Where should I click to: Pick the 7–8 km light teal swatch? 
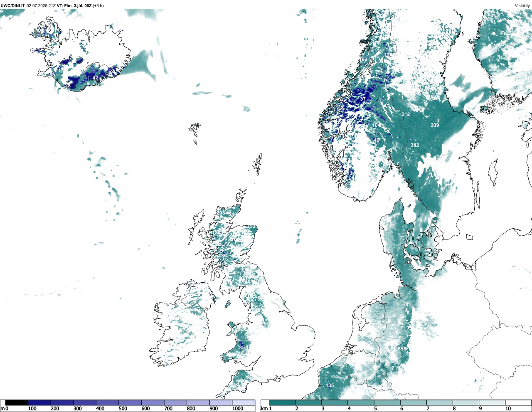click(x=439, y=402)
